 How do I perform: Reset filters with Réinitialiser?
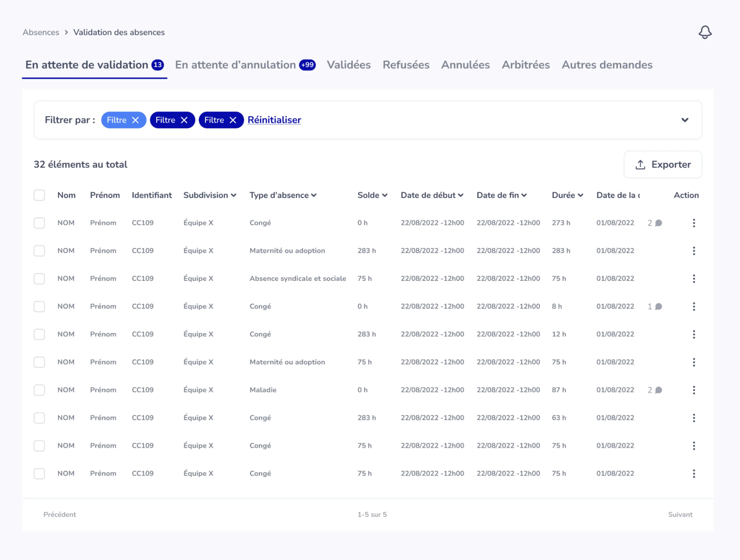(274, 120)
